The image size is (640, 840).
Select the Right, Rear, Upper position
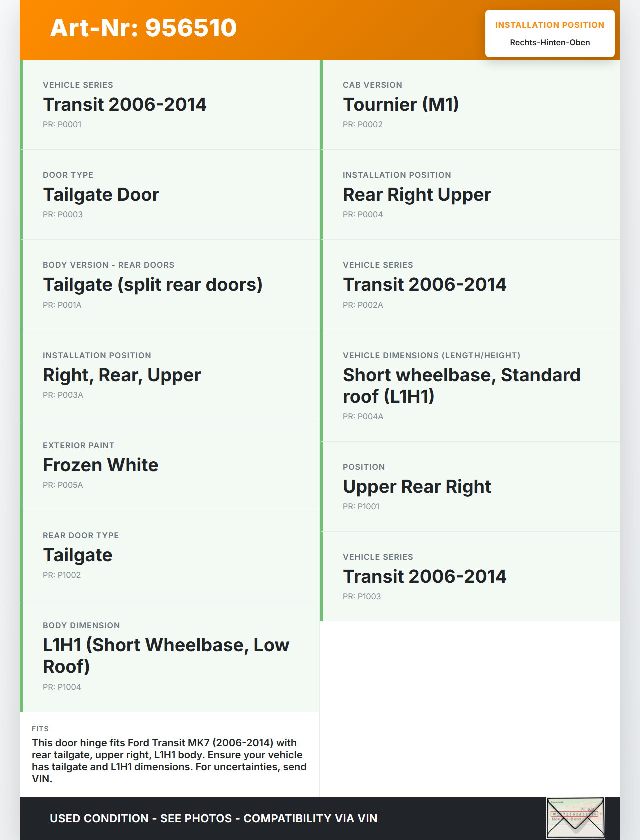(122, 375)
